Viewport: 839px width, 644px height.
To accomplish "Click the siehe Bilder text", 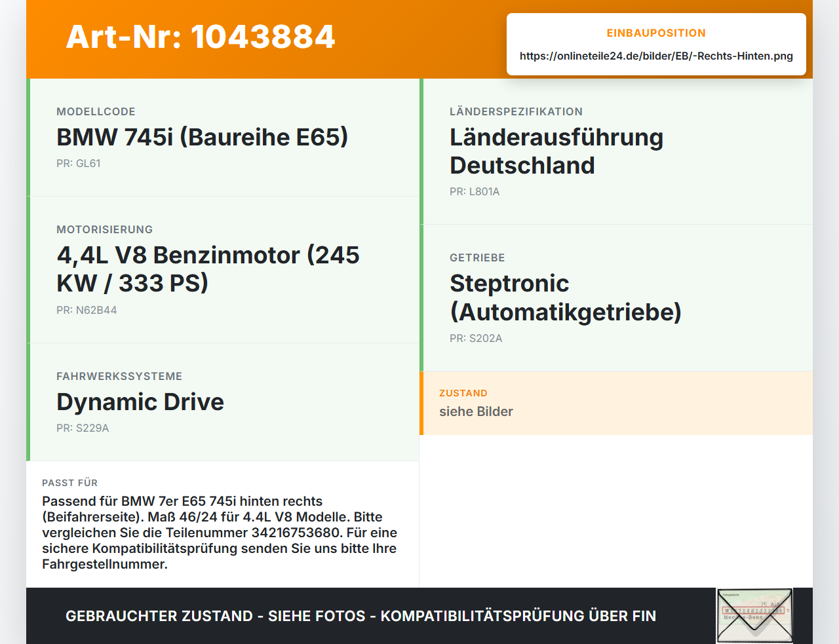I will (476, 411).
